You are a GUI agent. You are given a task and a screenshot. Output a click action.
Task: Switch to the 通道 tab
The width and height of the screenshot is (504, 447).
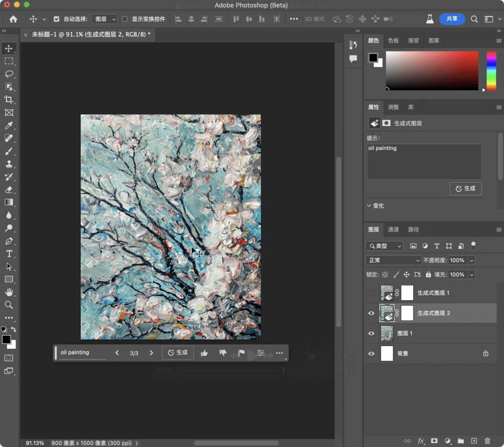click(393, 229)
